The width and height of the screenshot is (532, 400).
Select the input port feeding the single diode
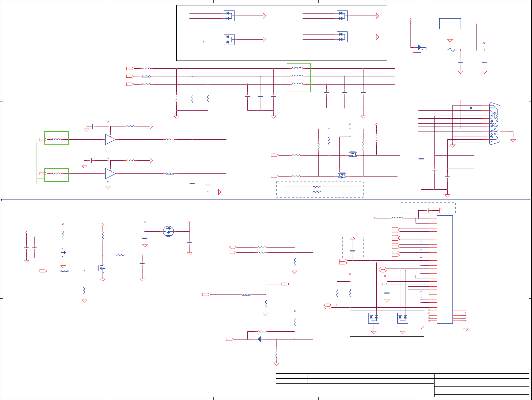click(230, 339)
